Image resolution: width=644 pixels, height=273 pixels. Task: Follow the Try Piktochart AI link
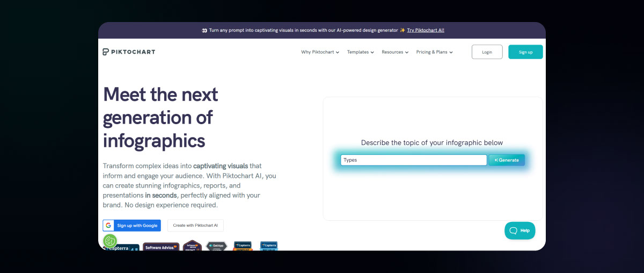(426, 30)
